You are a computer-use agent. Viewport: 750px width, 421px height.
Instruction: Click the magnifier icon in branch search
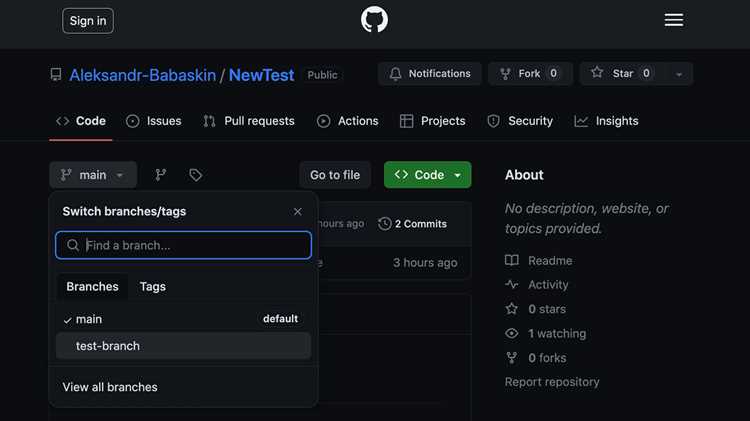point(73,245)
